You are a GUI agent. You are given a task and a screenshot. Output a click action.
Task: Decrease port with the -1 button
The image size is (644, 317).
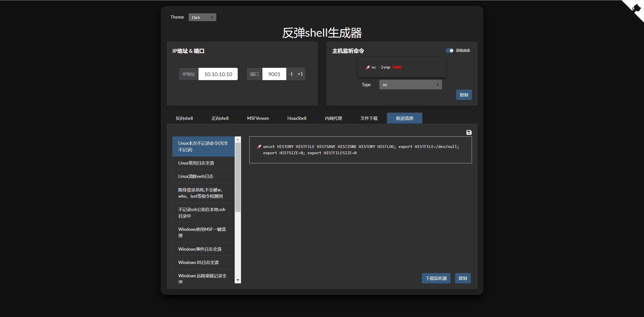pyautogui.click(x=291, y=74)
